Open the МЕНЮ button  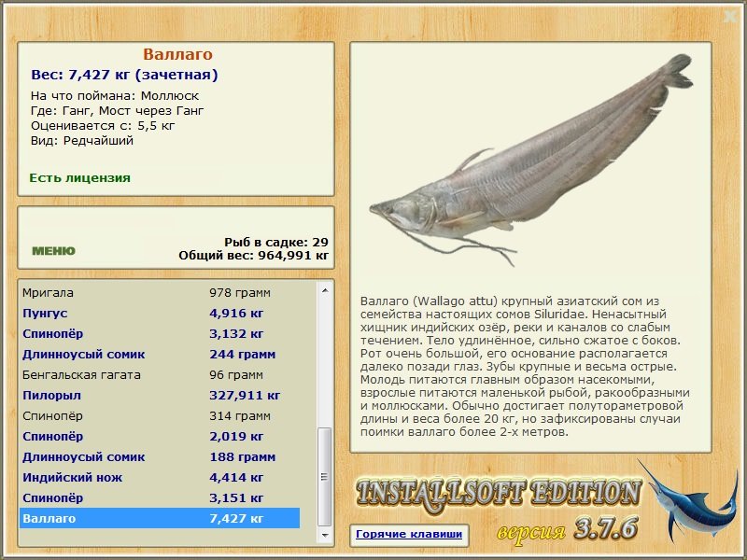pos(53,251)
